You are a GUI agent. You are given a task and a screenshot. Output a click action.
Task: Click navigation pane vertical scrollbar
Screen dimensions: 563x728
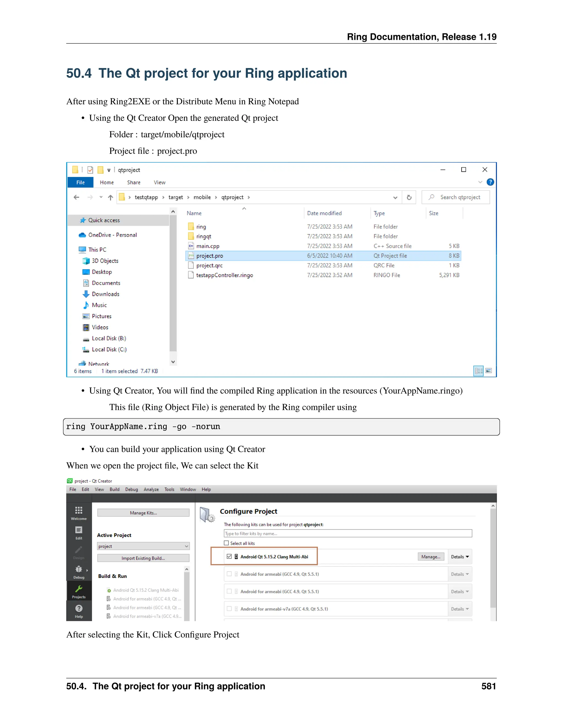173,287
